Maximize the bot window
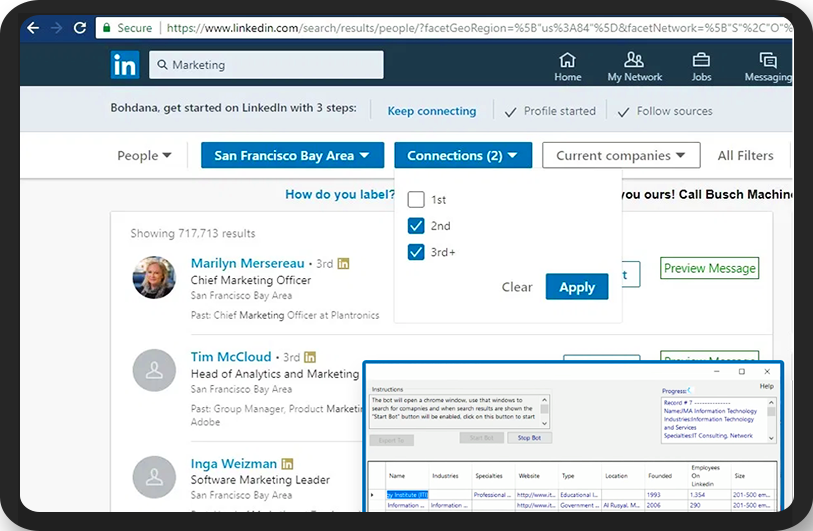 click(741, 371)
